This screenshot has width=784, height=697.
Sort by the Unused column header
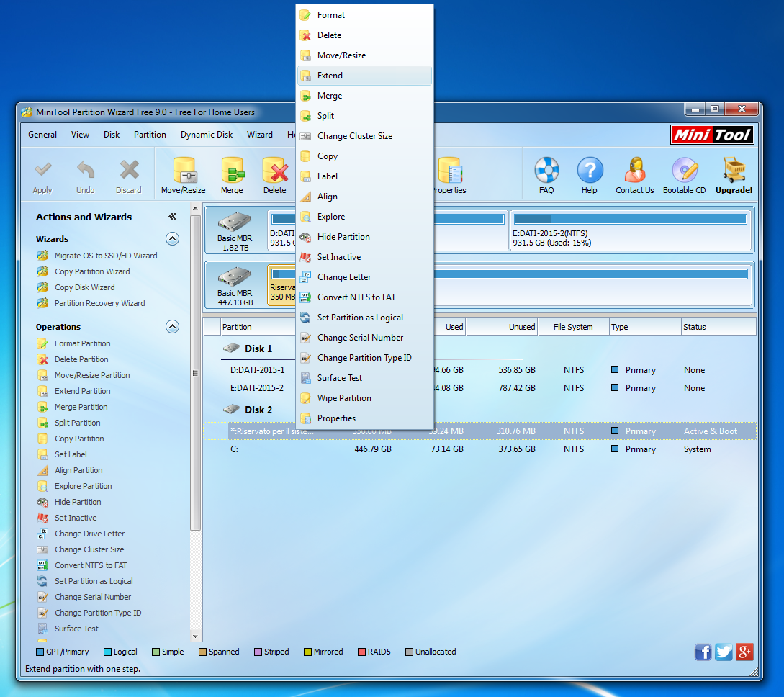point(502,327)
